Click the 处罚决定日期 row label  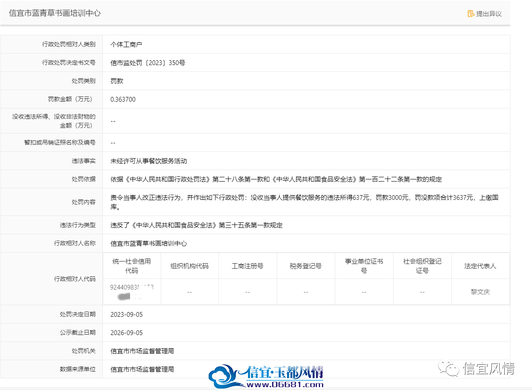click(78, 314)
